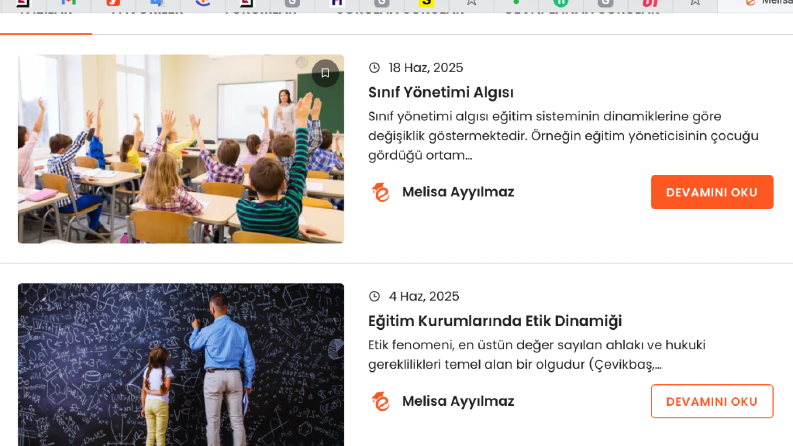The image size is (793, 446).
Task: Bookmark the Sınıf Yönetimi Algısı article image
Action: coord(325,73)
